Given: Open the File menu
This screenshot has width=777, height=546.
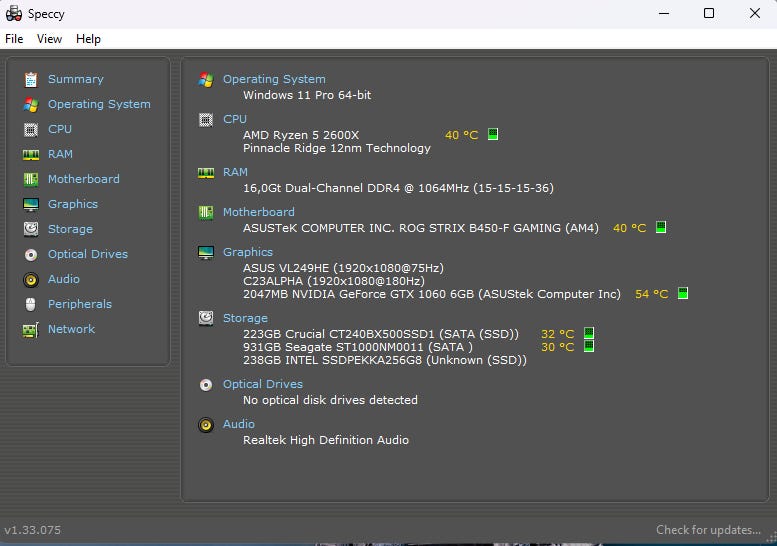Looking at the screenshot, I should 14,39.
